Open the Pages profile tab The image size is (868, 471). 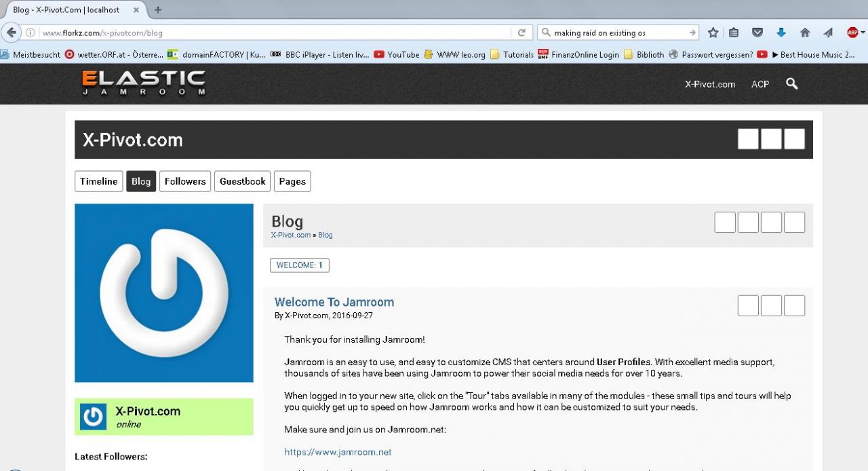(292, 181)
